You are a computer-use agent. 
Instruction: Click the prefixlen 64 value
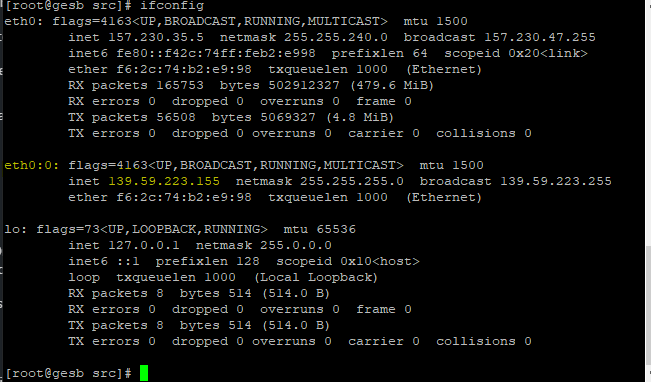(420, 53)
